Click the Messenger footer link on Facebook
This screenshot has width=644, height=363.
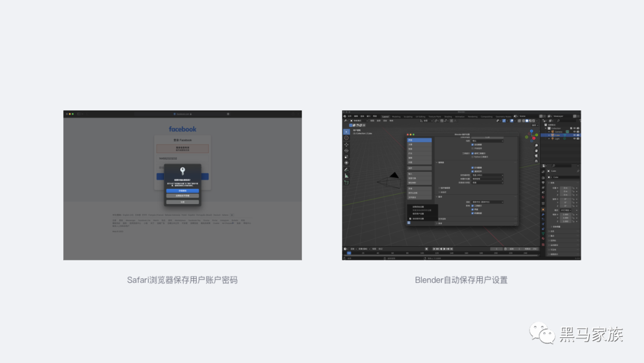(131, 220)
